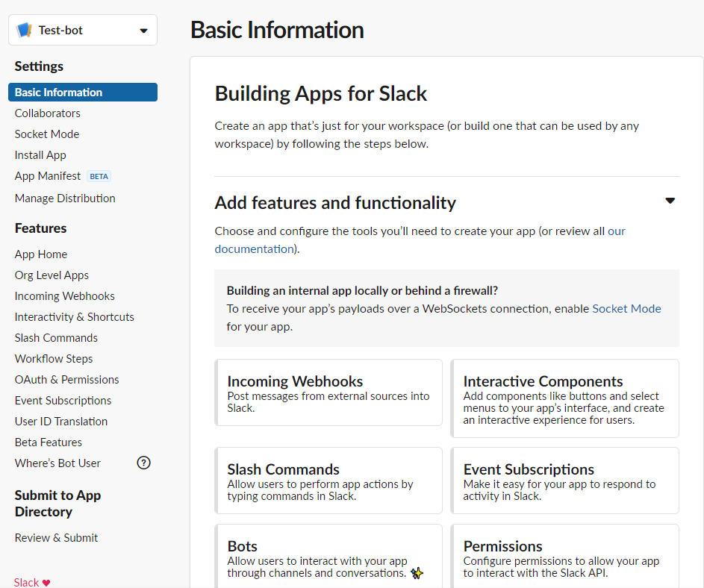Click the Socket Mode link in the notice
This screenshot has width=704, height=588.
(x=627, y=309)
